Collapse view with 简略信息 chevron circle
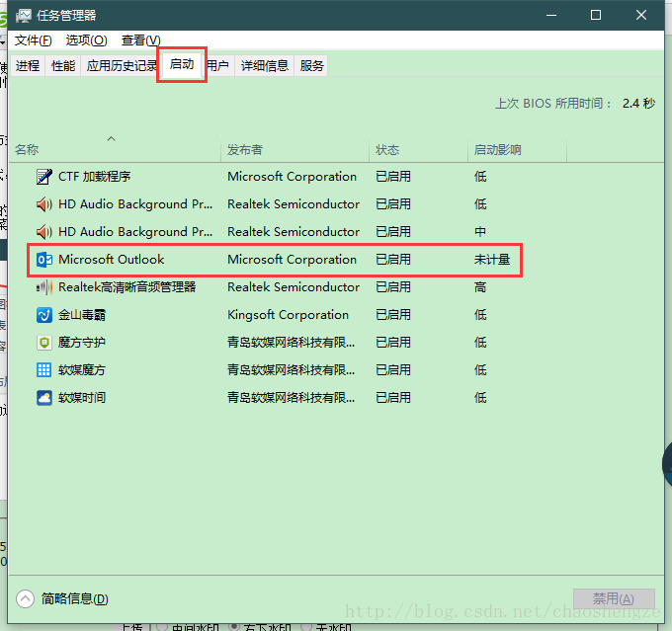Viewport: 672px width, 631px height. [x=26, y=598]
